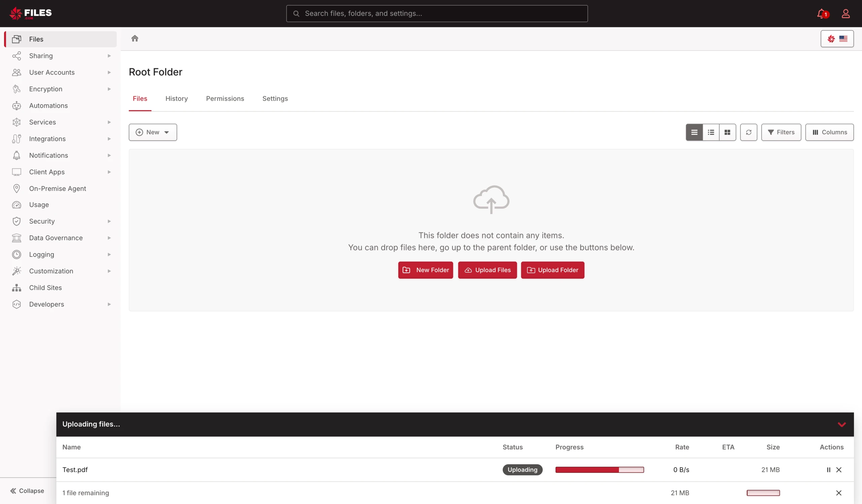Image resolution: width=862 pixels, height=504 pixels.
Task: Expand the Client Apps submenu arrow
Action: 109,172
